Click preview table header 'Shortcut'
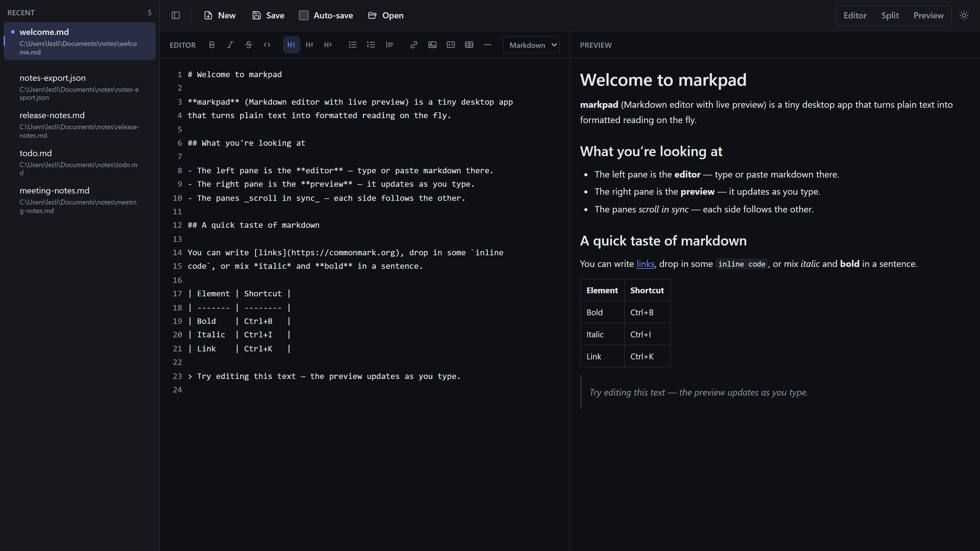This screenshot has height=551, width=980. 647,290
